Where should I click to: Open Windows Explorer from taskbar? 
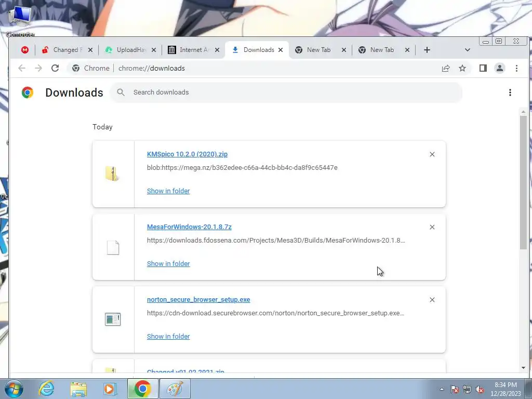click(x=78, y=389)
